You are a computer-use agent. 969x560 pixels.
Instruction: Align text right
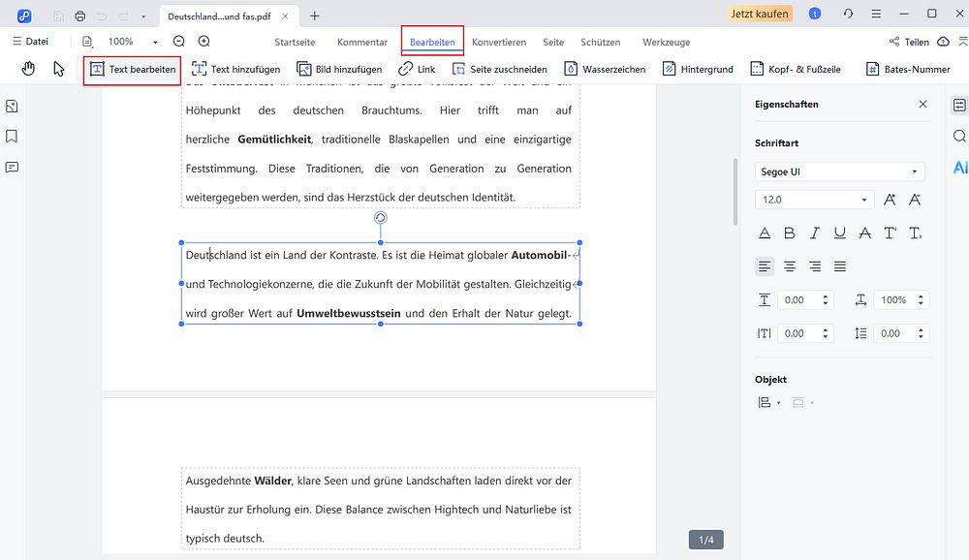(815, 266)
